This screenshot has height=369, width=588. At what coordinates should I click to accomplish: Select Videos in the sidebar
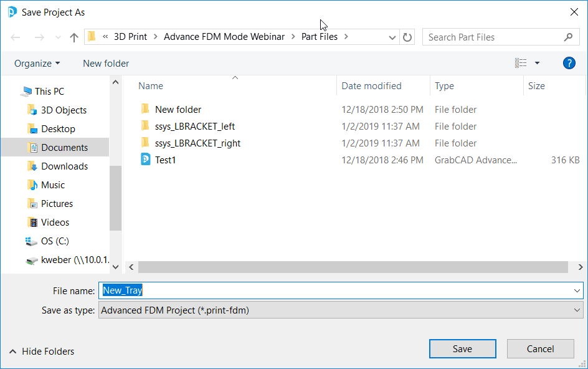click(x=55, y=223)
